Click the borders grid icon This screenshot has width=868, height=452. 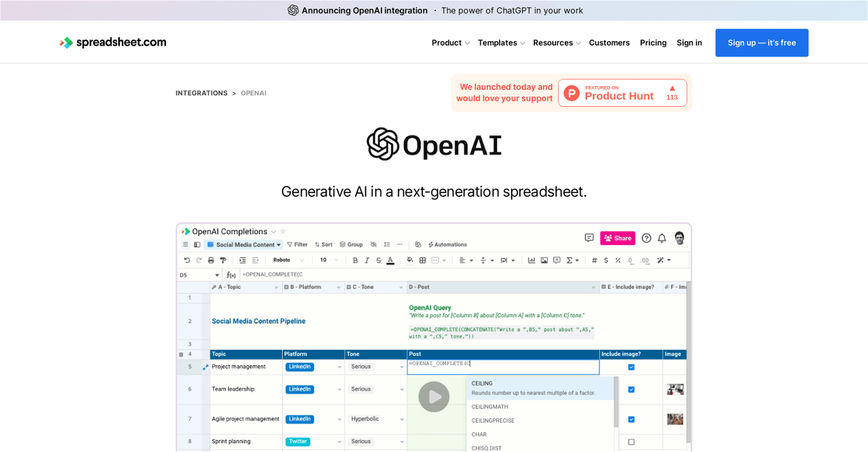tap(423, 260)
